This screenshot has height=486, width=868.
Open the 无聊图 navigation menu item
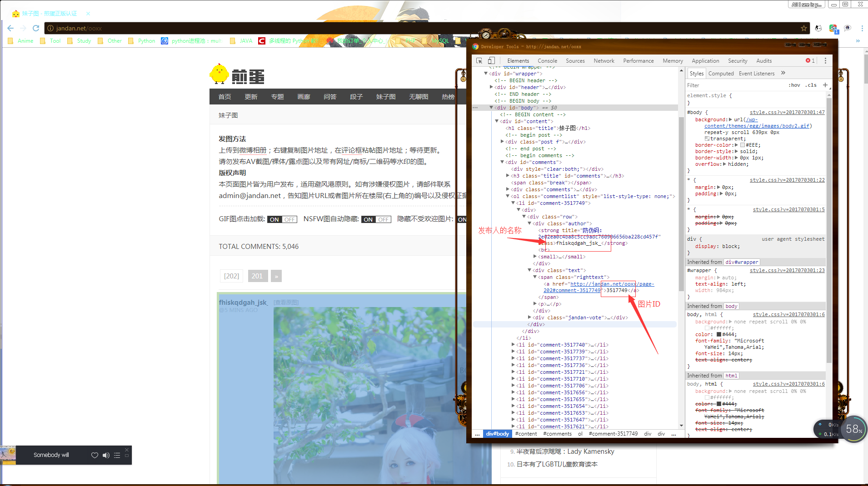click(419, 97)
